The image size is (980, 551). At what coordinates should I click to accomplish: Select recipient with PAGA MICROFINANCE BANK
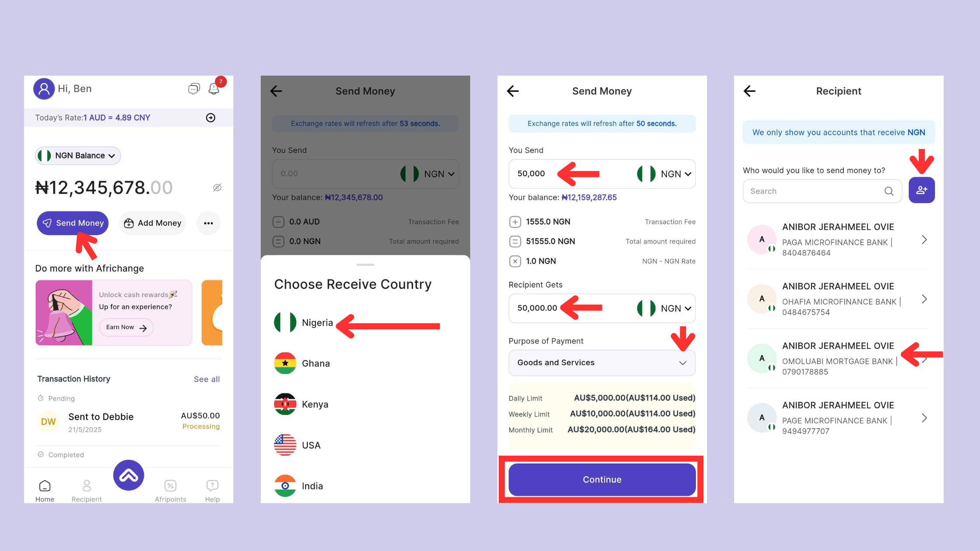pyautogui.click(x=838, y=240)
